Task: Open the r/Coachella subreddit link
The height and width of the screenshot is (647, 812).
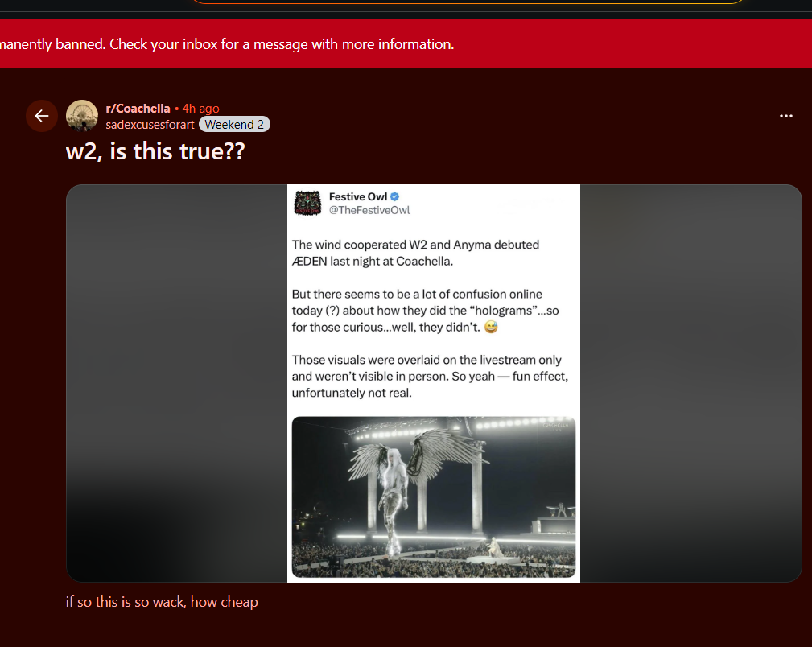Action: coord(138,109)
